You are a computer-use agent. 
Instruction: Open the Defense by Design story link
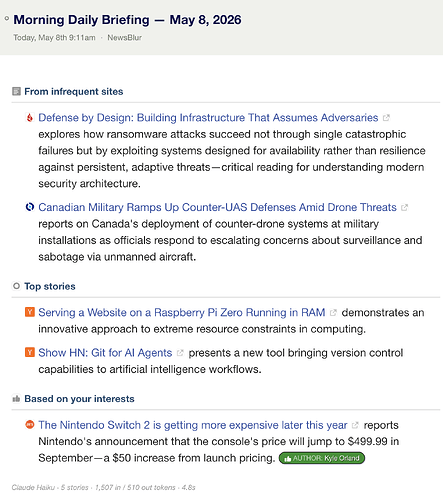coord(208,118)
